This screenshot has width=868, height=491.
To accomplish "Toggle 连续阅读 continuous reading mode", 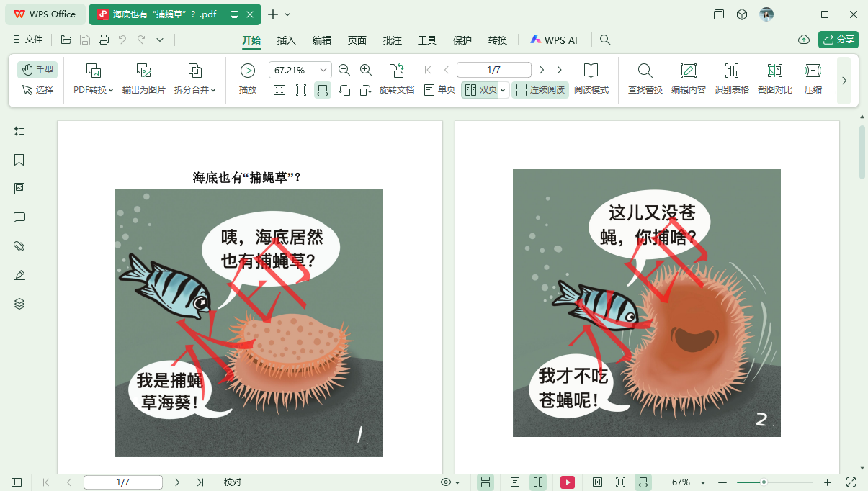I will 540,90.
